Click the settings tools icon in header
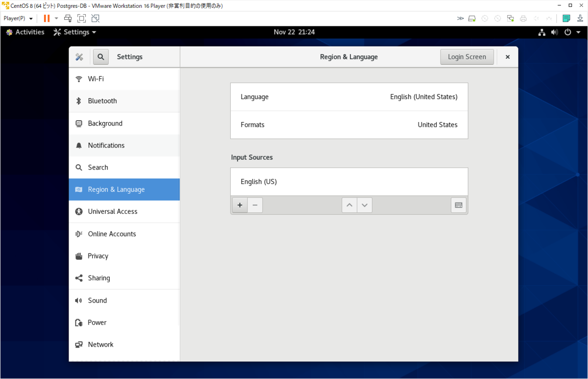 [79, 57]
